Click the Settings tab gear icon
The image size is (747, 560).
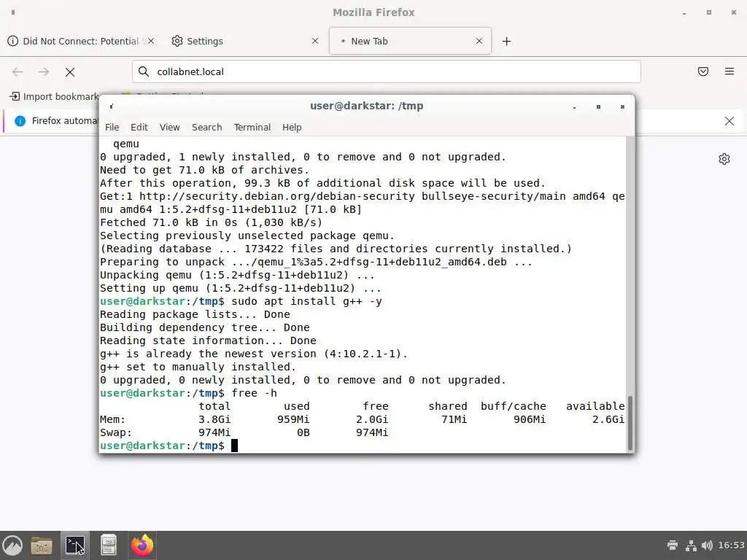pyautogui.click(x=177, y=41)
